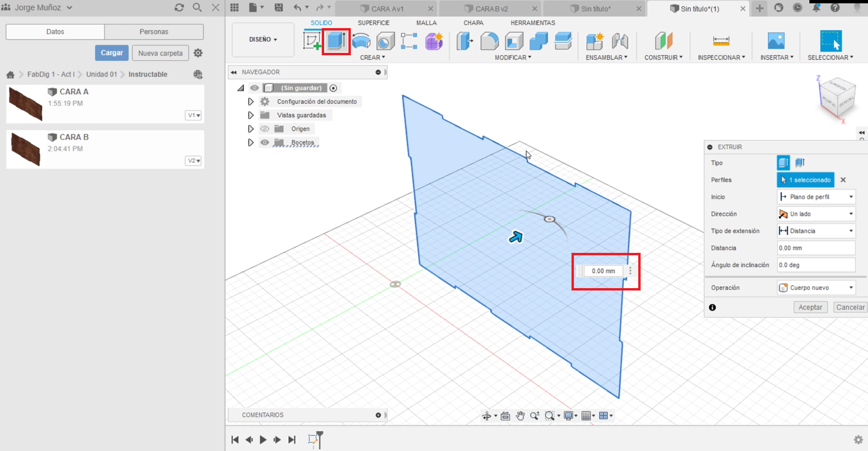Expand Configuración del documento node

coord(251,101)
